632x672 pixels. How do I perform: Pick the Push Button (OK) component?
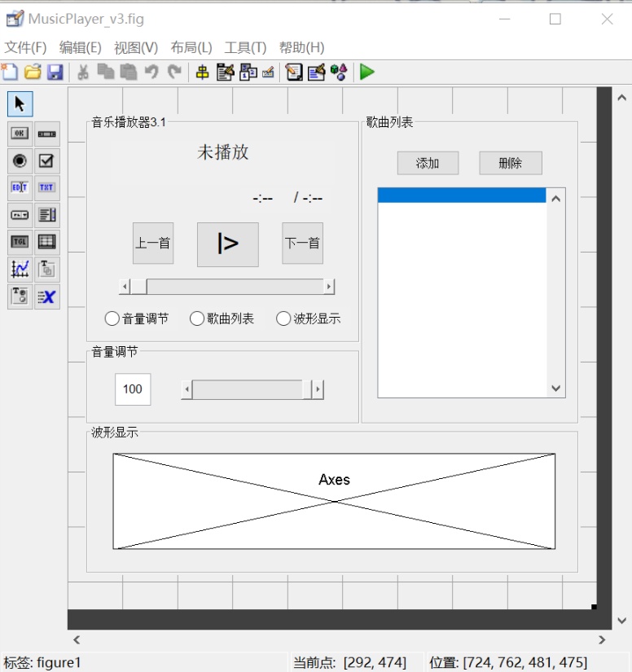point(20,134)
